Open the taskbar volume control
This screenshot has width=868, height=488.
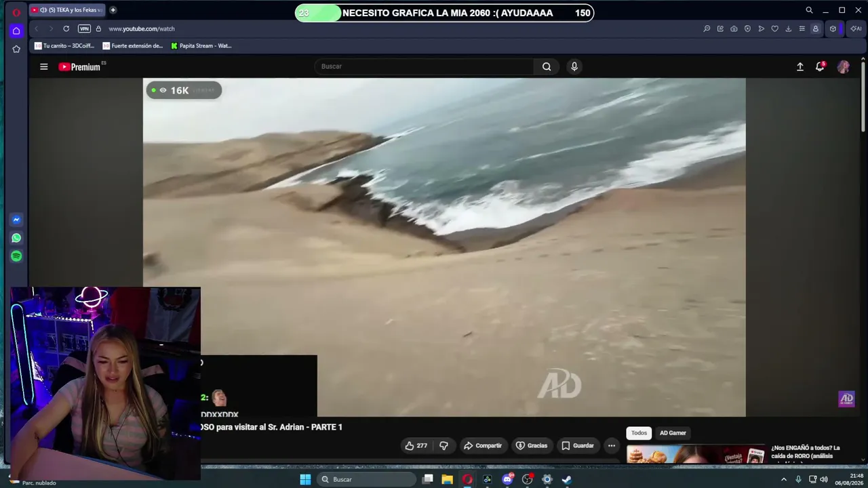click(x=824, y=479)
